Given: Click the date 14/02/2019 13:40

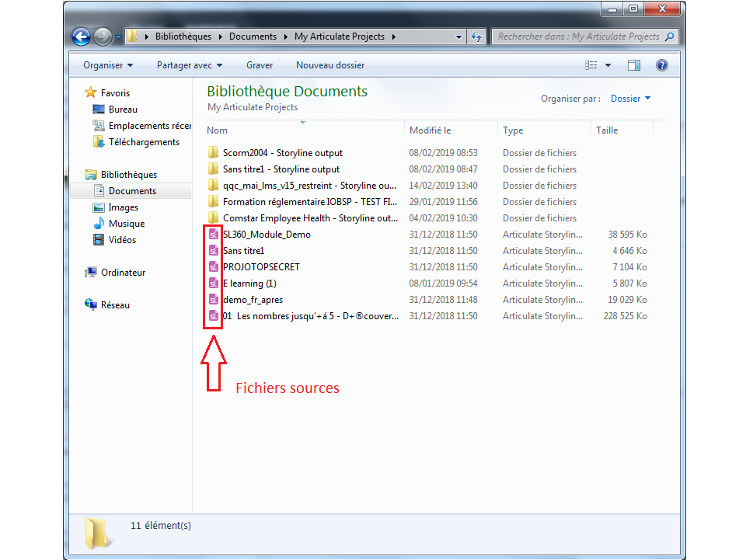Looking at the screenshot, I should coord(444,186).
